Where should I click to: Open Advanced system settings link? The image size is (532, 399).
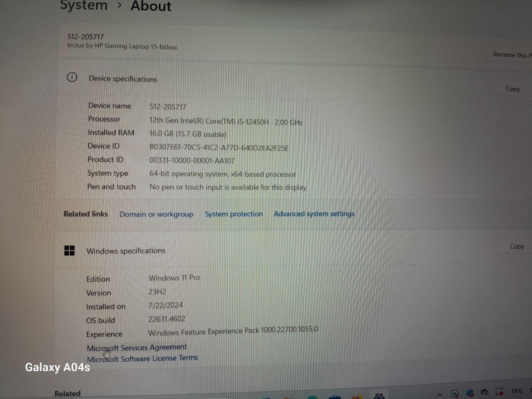(x=314, y=214)
